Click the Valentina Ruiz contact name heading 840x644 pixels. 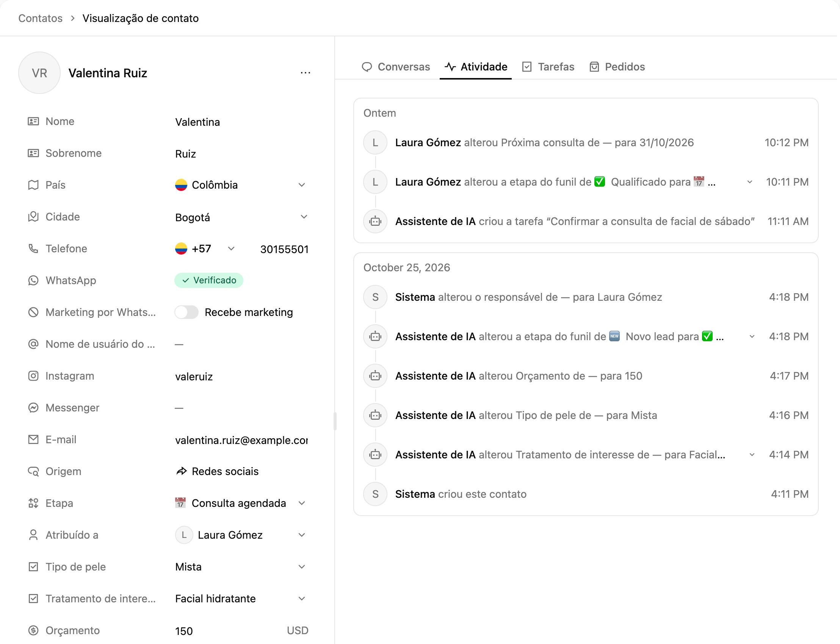point(108,73)
